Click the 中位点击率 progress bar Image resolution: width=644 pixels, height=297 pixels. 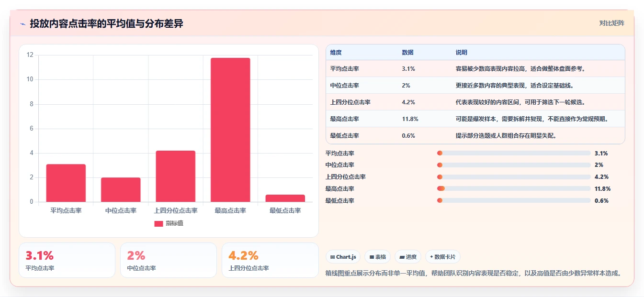click(x=514, y=165)
